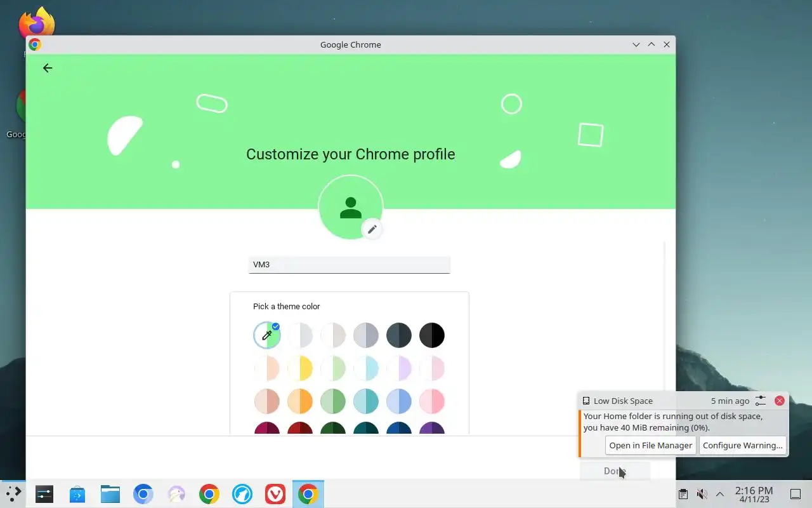The width and height of the screenshot is (812, 508).
Task: Pick the purple theme color
Action: (432, 429)
